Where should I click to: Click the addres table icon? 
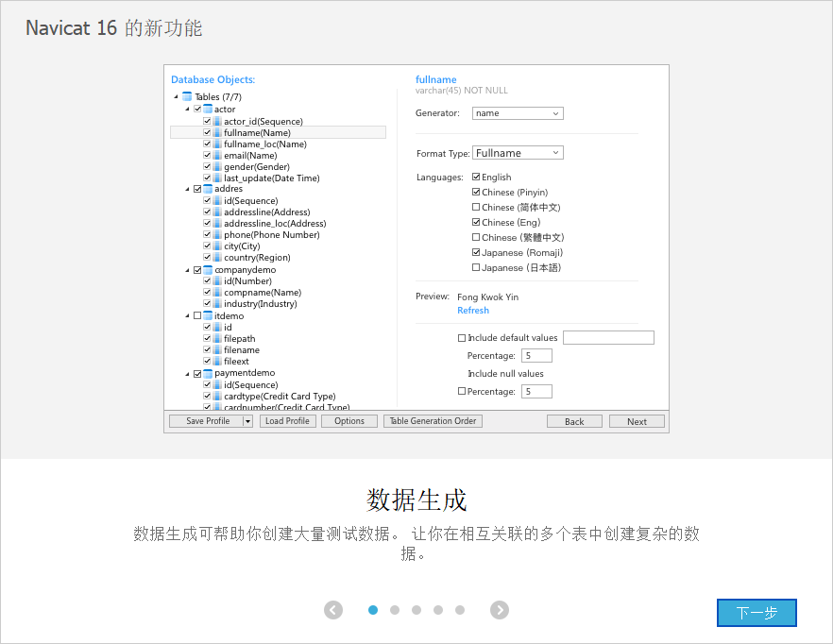click(208, 189)
